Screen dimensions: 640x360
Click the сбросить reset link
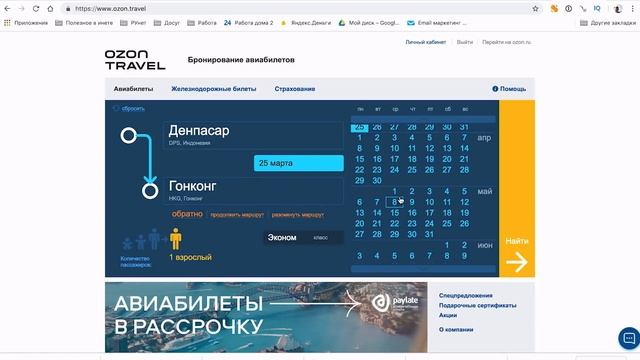point(133,109)
